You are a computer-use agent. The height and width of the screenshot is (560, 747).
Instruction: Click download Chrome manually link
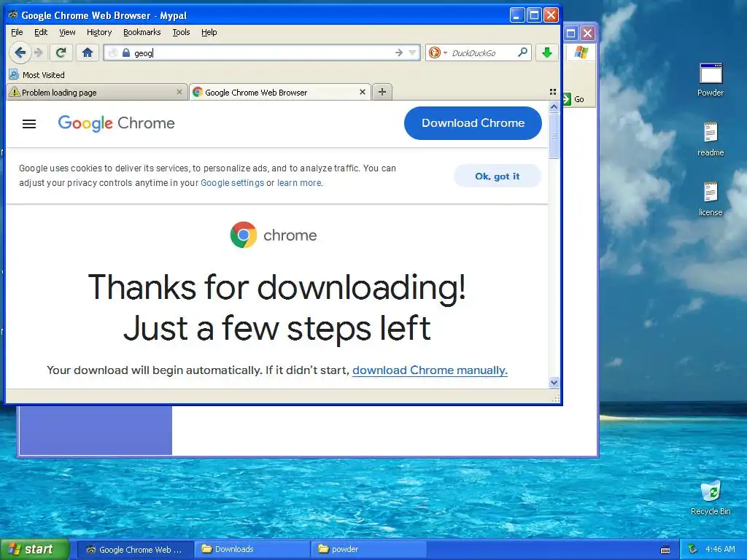coord(430,370)
